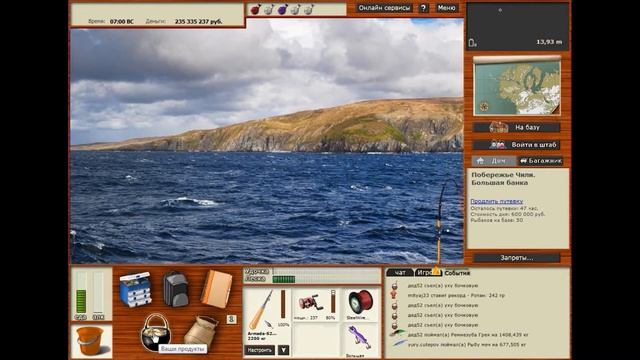
Task: Click the rod tension (Удочка) bar
Action: [x=327, y=271]
